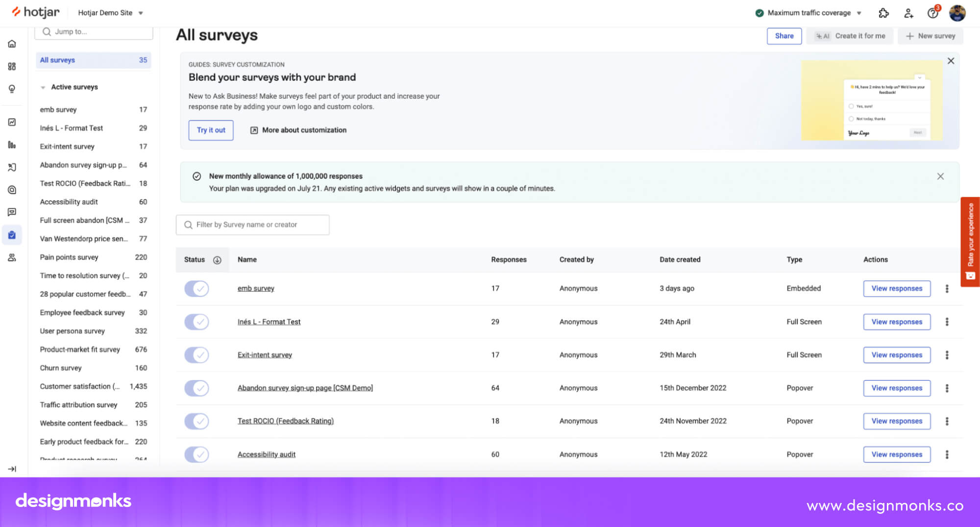This screenshot has width=980, height=527.
Task: Click the survey branding preview thumbnail
Action: [x=871, y=100]
